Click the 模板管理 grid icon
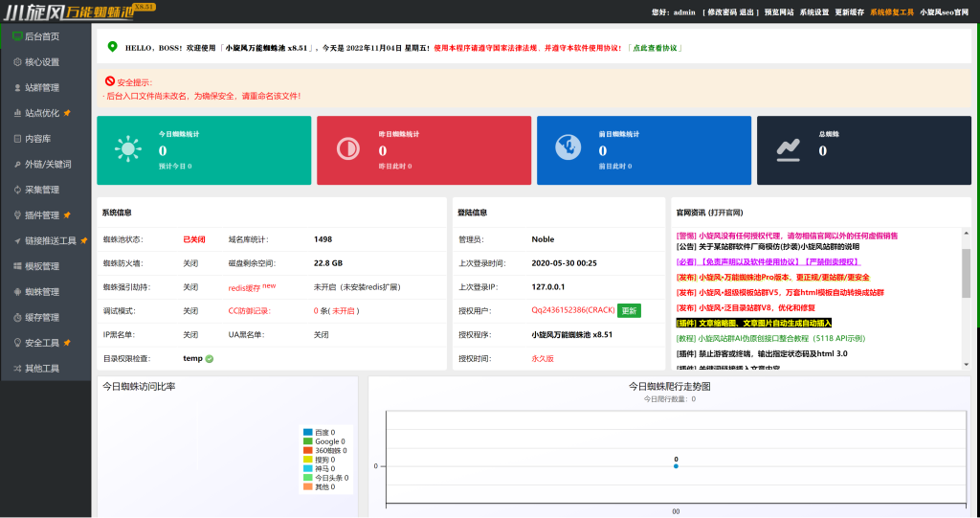This screenshot has height=518, width=980. tap(17, 266)
